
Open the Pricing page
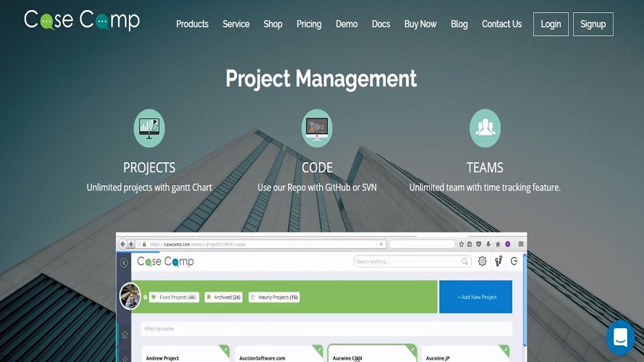309,24
